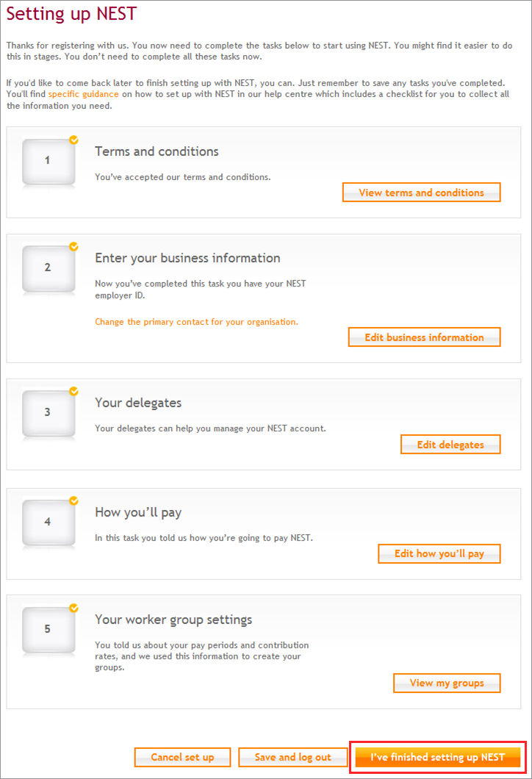Click the step 1 number tile
The image size is (532, 779).
48,162
